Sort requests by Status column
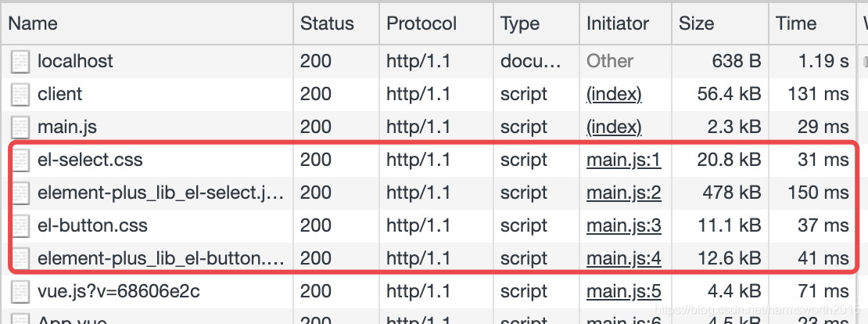868x324 pixels. [x=327, y=23]
